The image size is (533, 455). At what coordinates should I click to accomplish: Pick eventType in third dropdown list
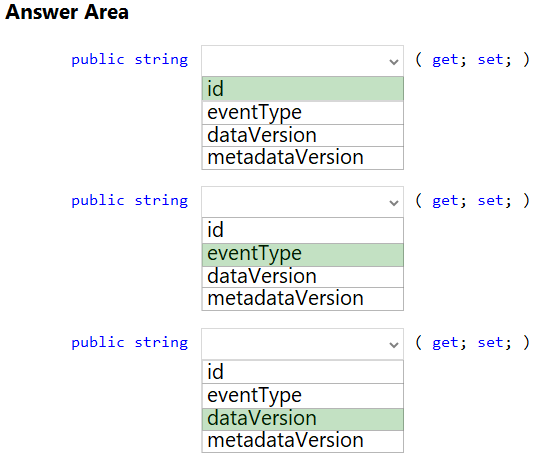click(x=303, y=396)
